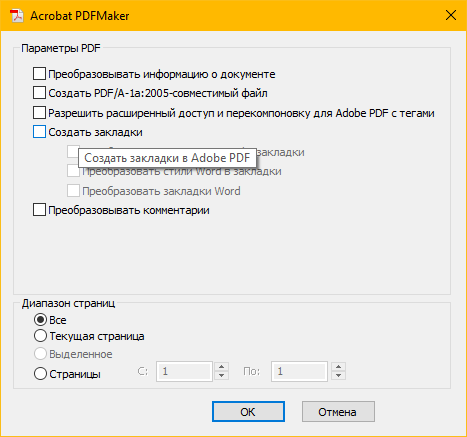Click the С: page number field

tap(184, 371)
